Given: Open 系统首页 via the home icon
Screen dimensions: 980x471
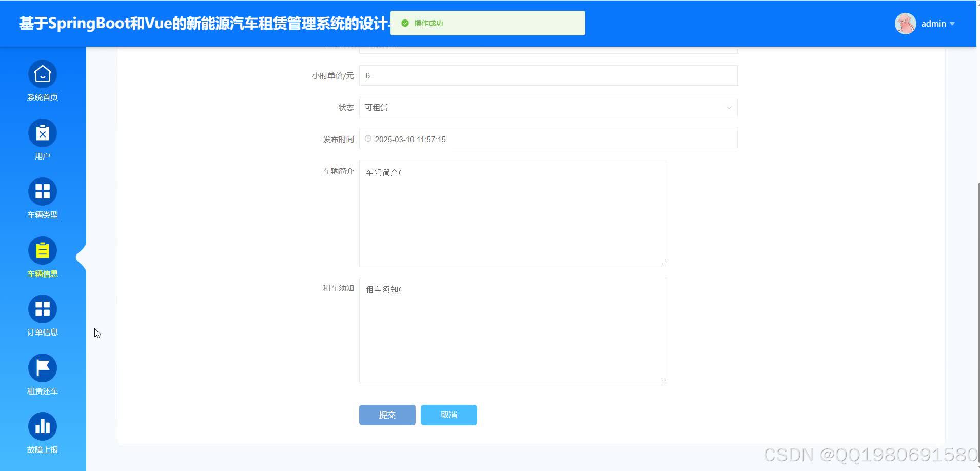Looking at the screenshot, I should 43,73.
